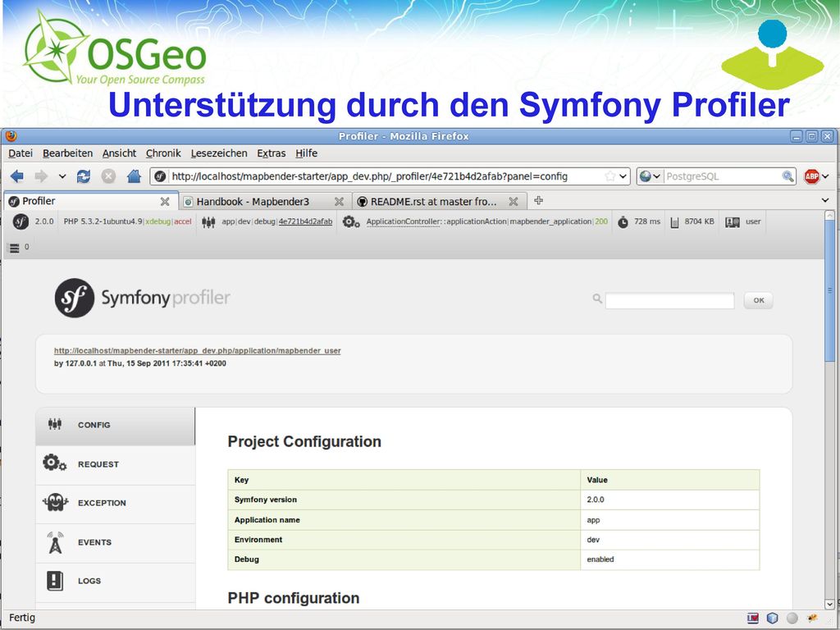
Task: Open the Datei menu
Action: tap(21, 153)
